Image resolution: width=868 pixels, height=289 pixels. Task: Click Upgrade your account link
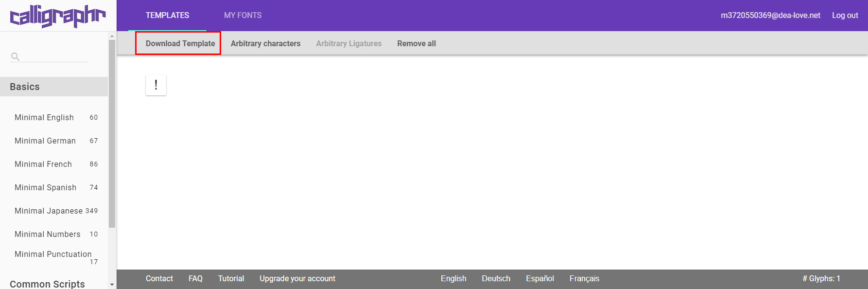297,278
